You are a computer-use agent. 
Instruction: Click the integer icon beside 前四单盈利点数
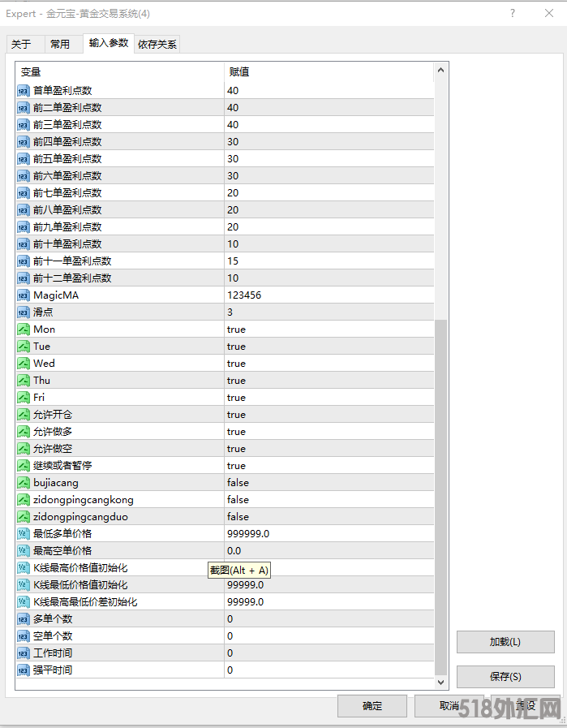coord(24,141)
